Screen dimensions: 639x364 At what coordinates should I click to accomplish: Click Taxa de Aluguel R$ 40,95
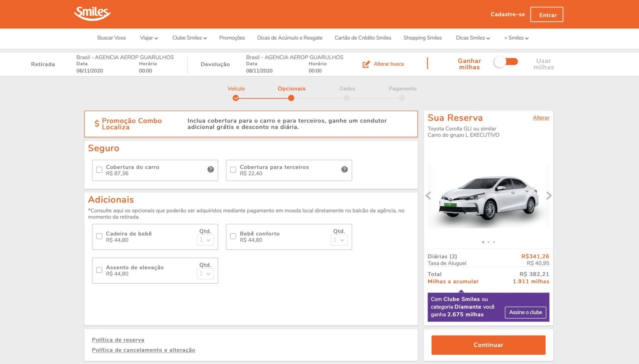pyautogui.click(x=538, y=263)
